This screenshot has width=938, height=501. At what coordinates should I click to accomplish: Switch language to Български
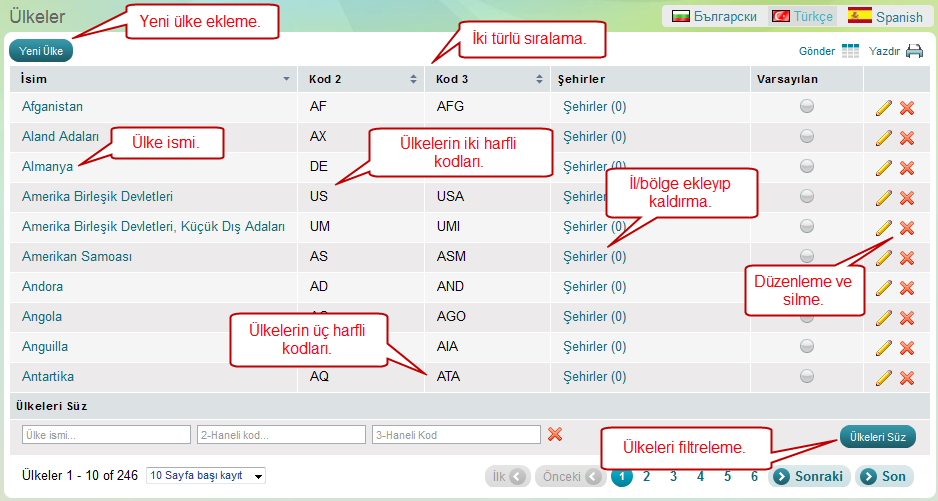[x=713, y=17]
